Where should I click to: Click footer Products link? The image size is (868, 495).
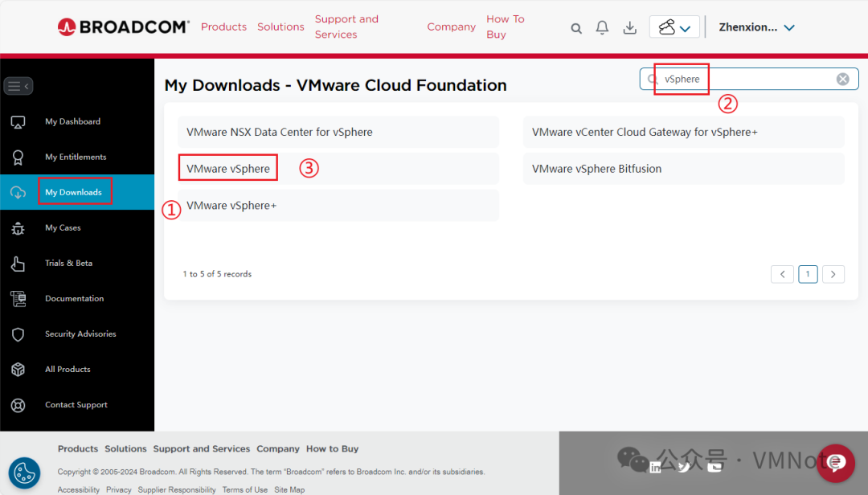[77, 448]
